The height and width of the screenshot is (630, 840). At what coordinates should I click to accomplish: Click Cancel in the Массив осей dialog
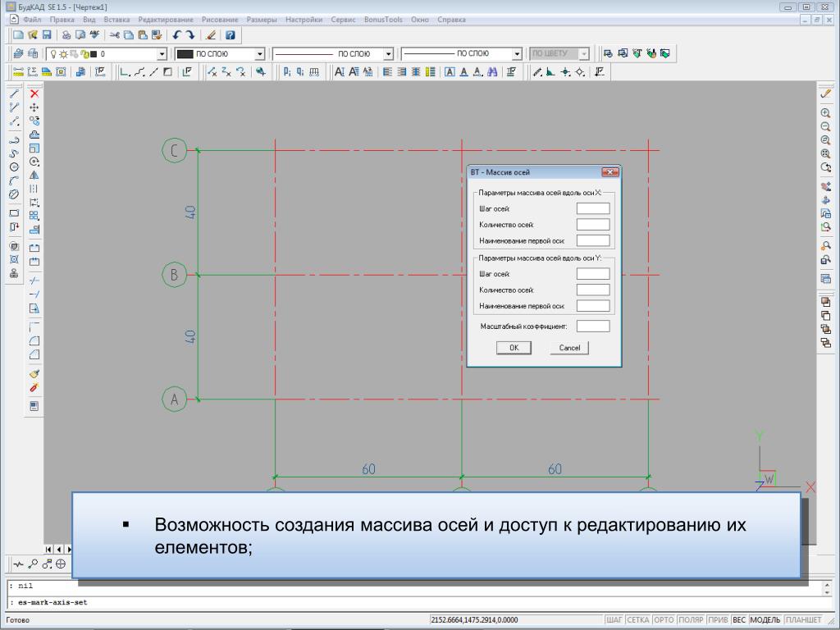click(x=569, y=348)
